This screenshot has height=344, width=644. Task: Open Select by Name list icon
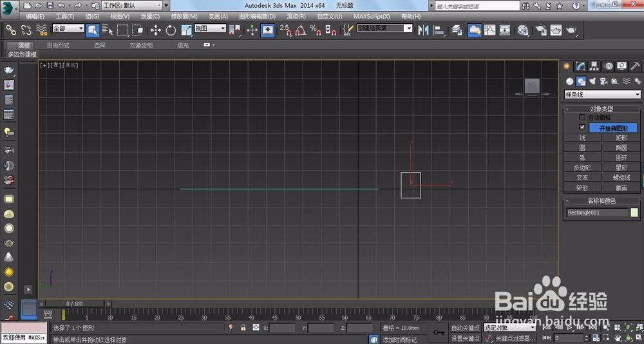(x=108, y=30)
